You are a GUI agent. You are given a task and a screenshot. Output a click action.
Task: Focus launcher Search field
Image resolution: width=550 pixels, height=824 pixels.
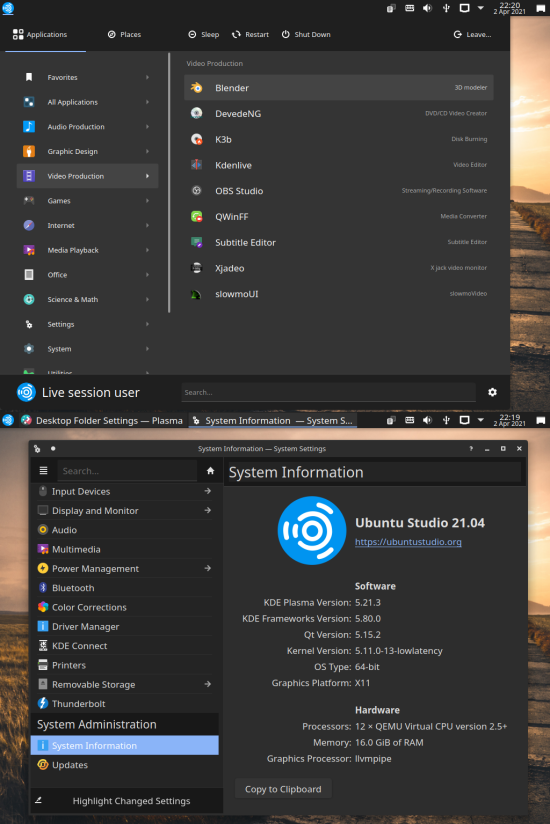[328, 392]
